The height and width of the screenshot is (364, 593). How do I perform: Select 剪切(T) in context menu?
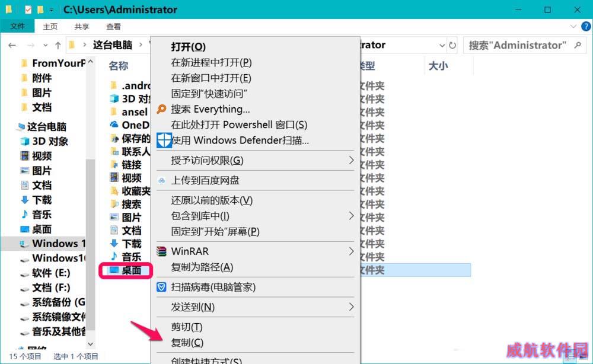187,327
